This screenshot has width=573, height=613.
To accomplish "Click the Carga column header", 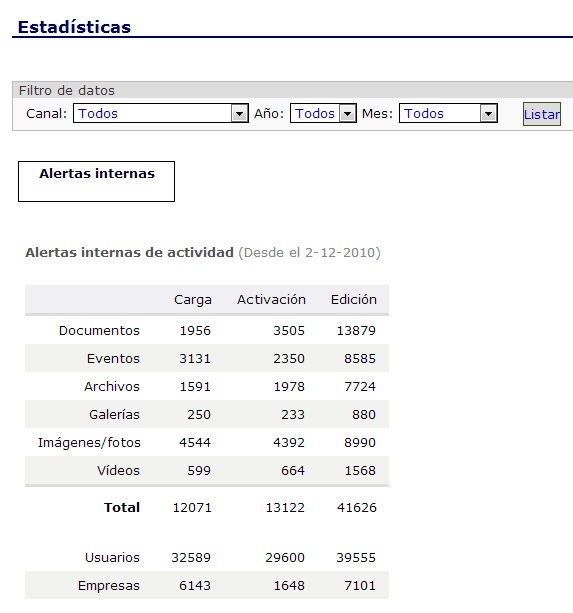I will point(193,300).
